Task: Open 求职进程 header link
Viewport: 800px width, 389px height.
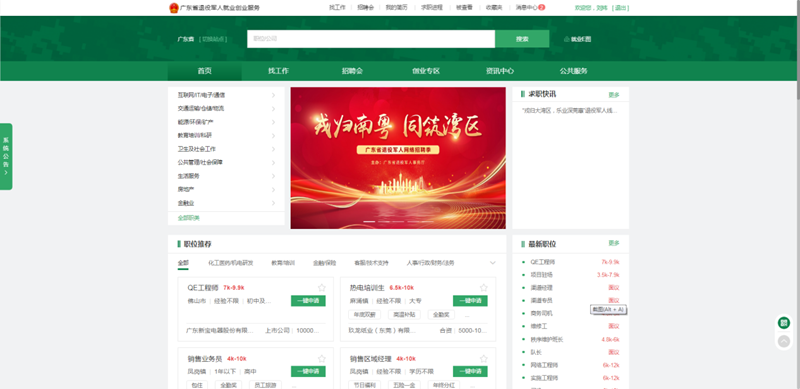Action: click(x=432, y=8)
